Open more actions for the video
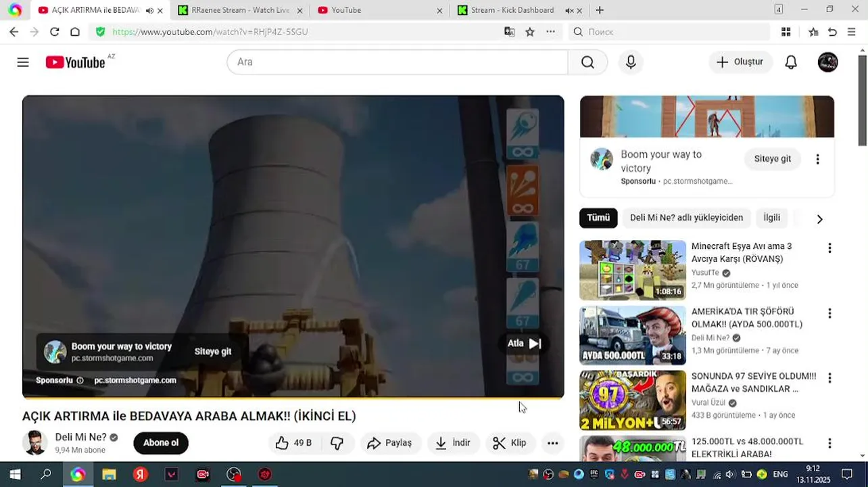The width and height of the screenshot is (868, 487). 552,443
